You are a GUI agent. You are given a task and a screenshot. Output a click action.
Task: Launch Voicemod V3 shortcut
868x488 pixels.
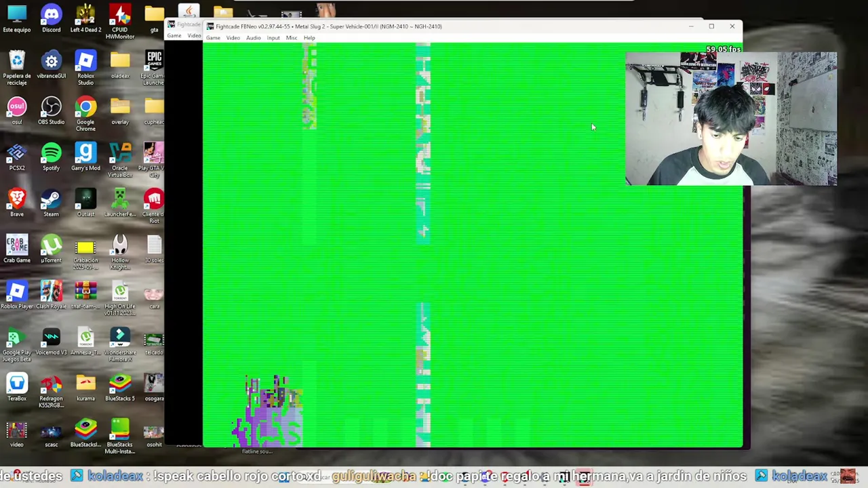click(x=51, y=342)
